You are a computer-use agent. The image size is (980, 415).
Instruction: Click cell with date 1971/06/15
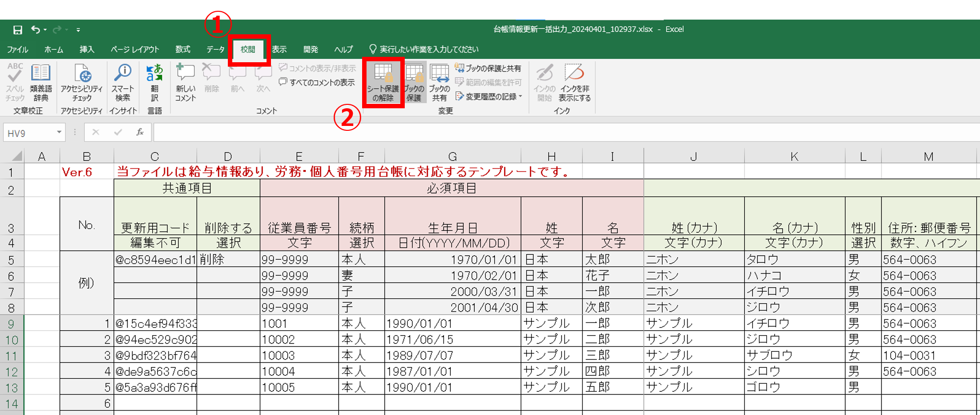tap(453, 340)
